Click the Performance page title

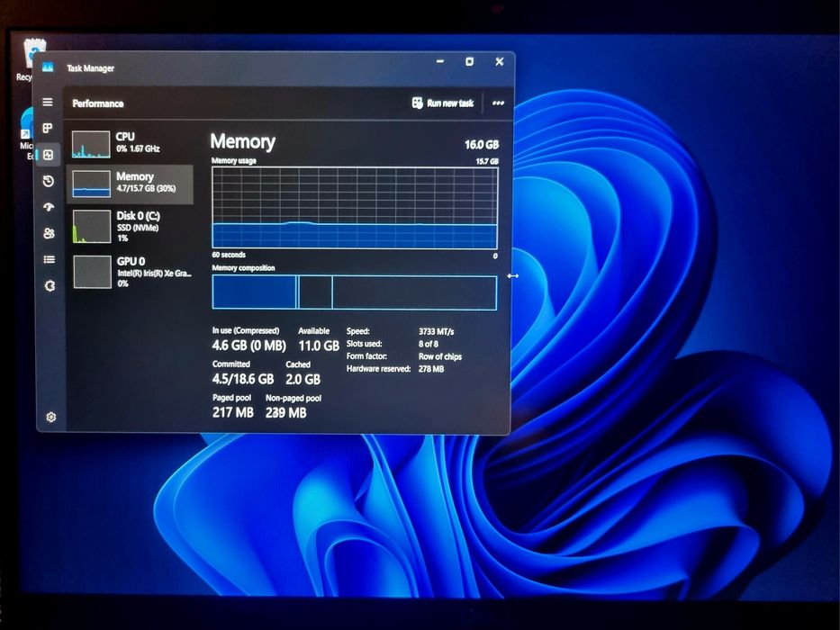pos(98,103)
